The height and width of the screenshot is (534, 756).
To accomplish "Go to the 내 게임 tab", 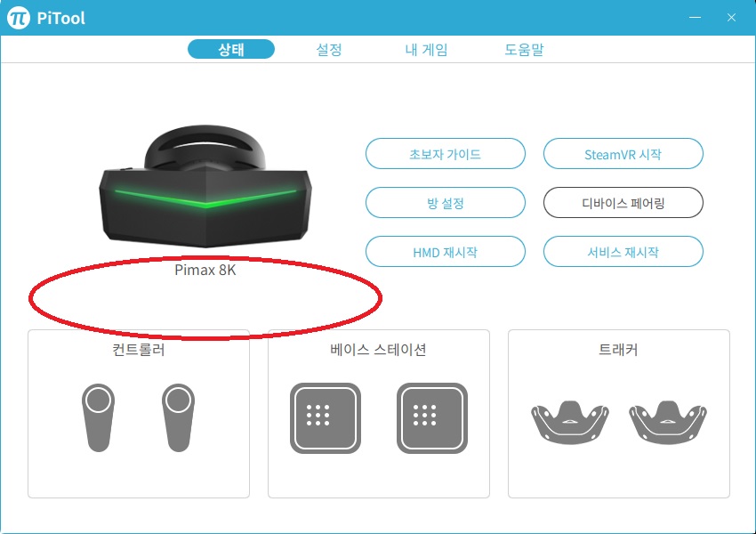I will coord(426,49).
